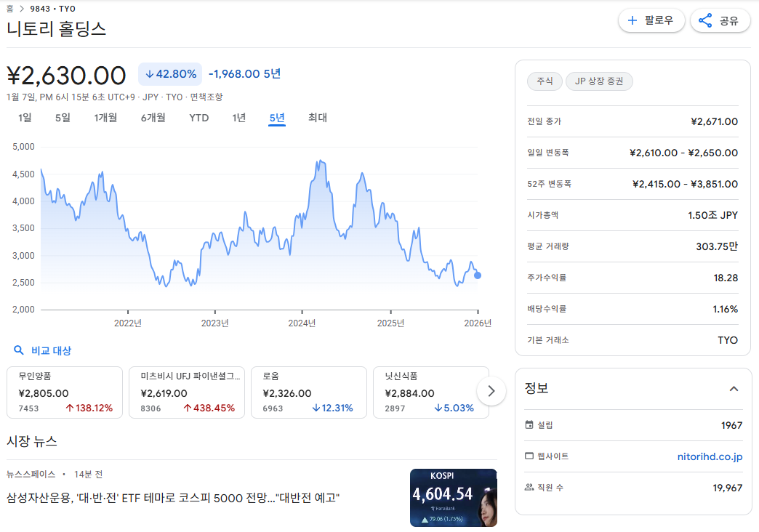Click the 홈 breadcrumb link
759x532 pixels.
(x=9, y=9)
